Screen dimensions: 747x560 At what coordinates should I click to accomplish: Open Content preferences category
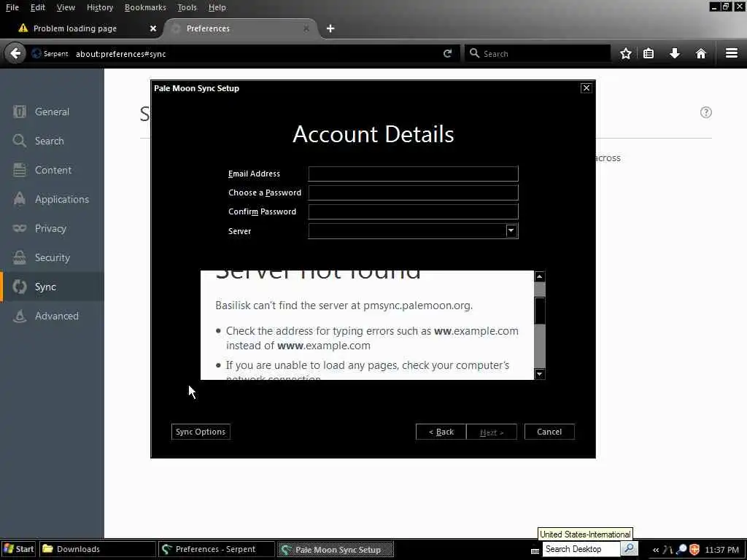52,170
